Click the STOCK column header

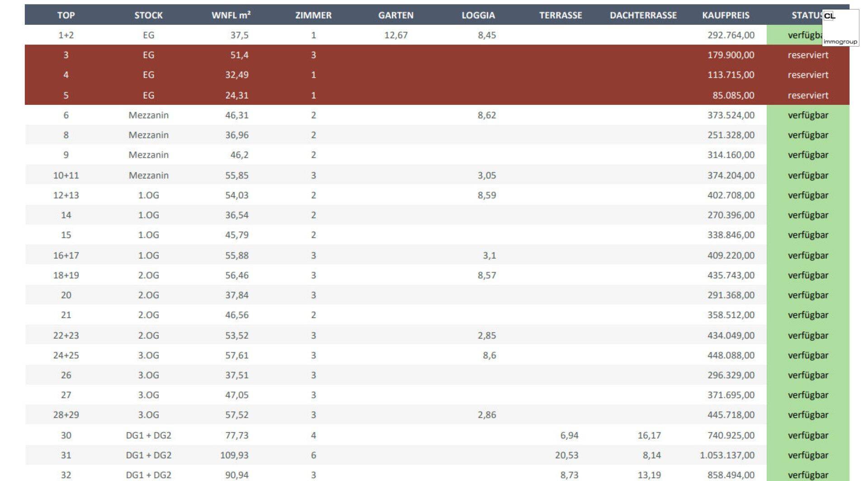click(148, 15)
